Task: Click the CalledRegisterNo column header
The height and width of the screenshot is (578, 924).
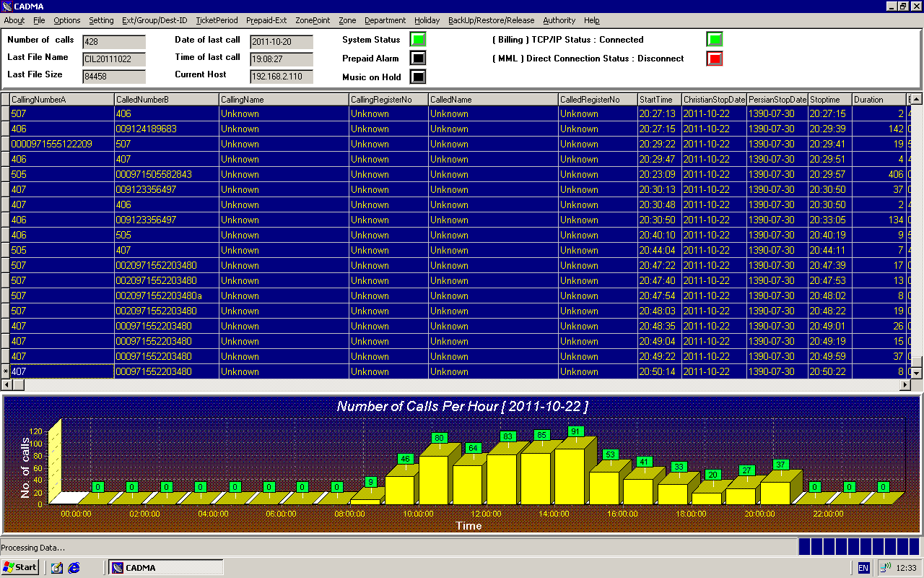Action: coord(598,100)
